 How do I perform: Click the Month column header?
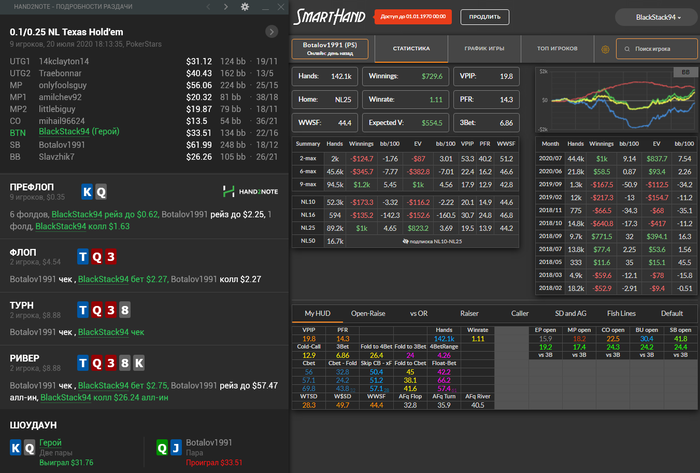point(550,144)
